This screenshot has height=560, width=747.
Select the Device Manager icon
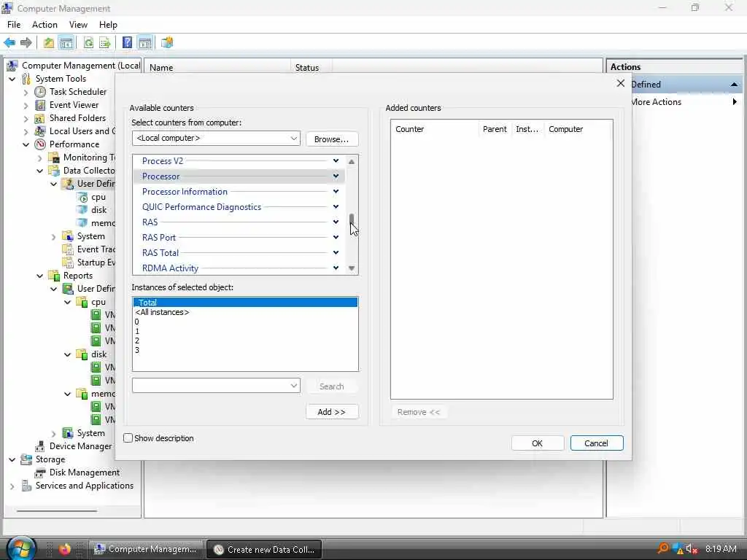coord(41,446)
